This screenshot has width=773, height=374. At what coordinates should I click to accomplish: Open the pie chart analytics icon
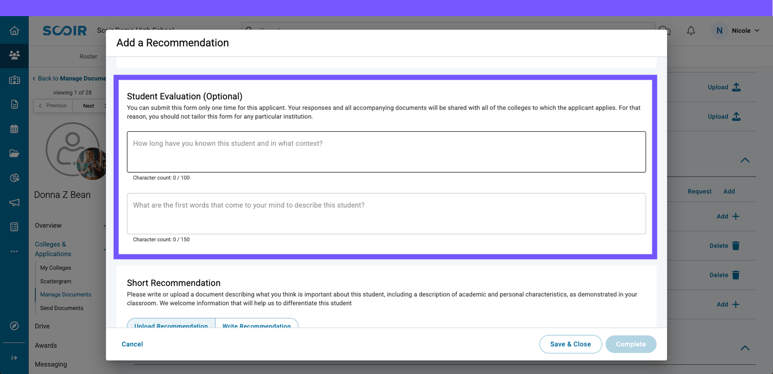14,178
